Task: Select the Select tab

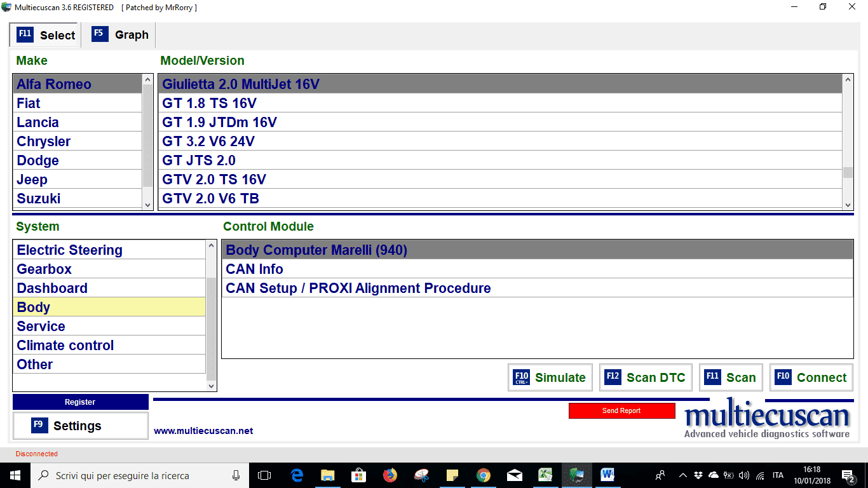Action: (46, 35)
